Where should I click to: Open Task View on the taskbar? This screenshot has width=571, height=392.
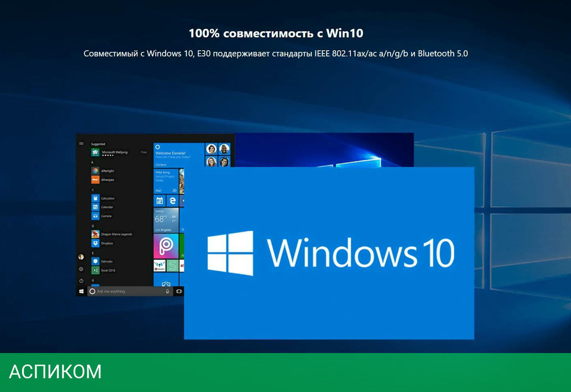pos(179,291)
